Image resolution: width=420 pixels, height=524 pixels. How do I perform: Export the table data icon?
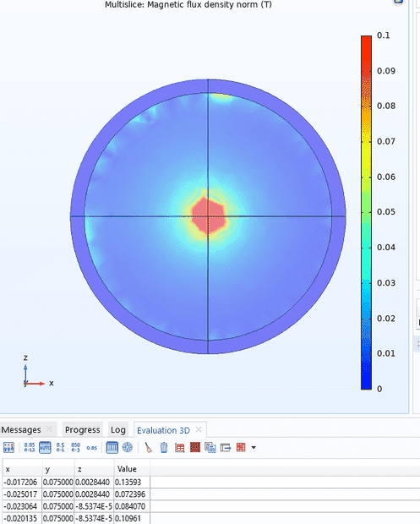pyautogui.click(x=226, y=447)
